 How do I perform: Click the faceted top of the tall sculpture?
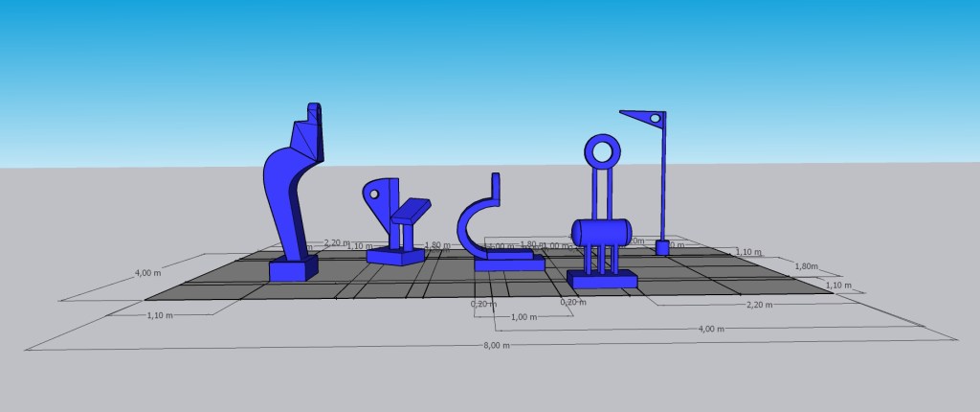coord(309,134)
